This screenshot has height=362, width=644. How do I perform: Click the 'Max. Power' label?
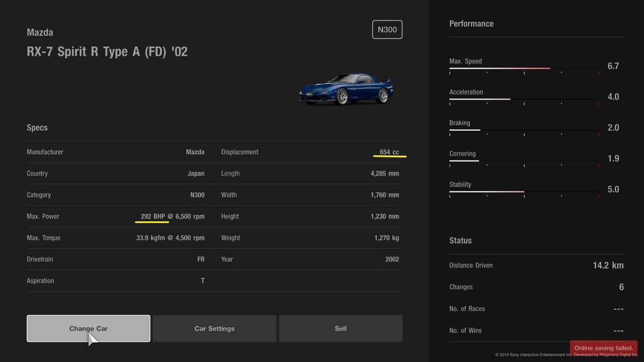pyautogui.click(x=43, y=216)
